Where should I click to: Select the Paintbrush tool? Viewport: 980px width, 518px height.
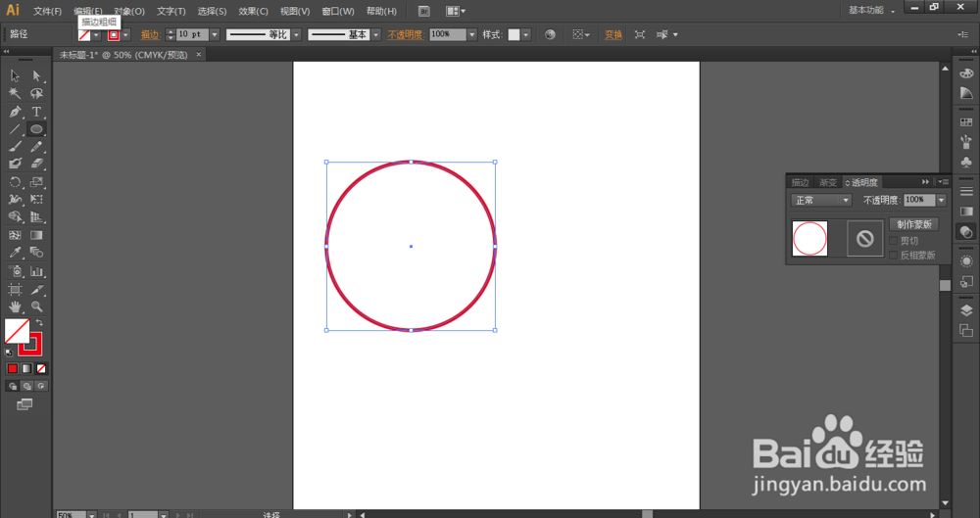15,147
